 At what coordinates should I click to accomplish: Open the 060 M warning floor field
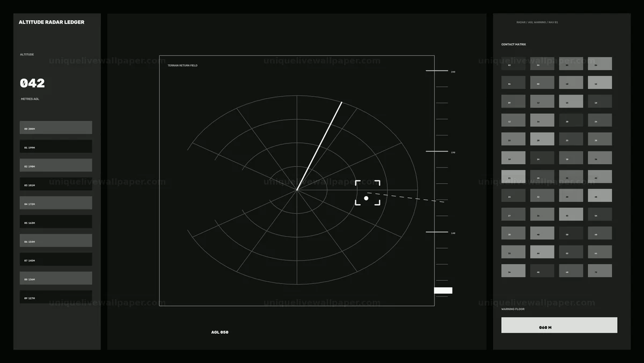(559, 325)
